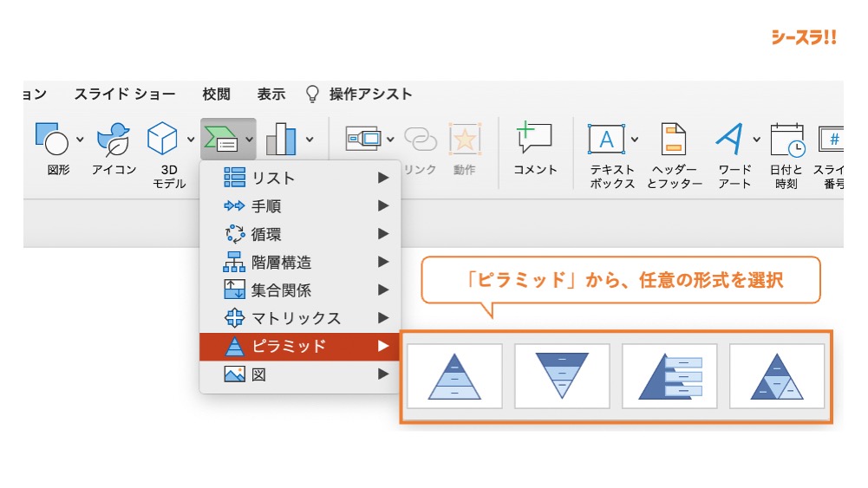Image resolution: width=868 pixels, height=488 pixels.
Task: Insert Date and Time (日付と時刻)
Action: [787, 139]
